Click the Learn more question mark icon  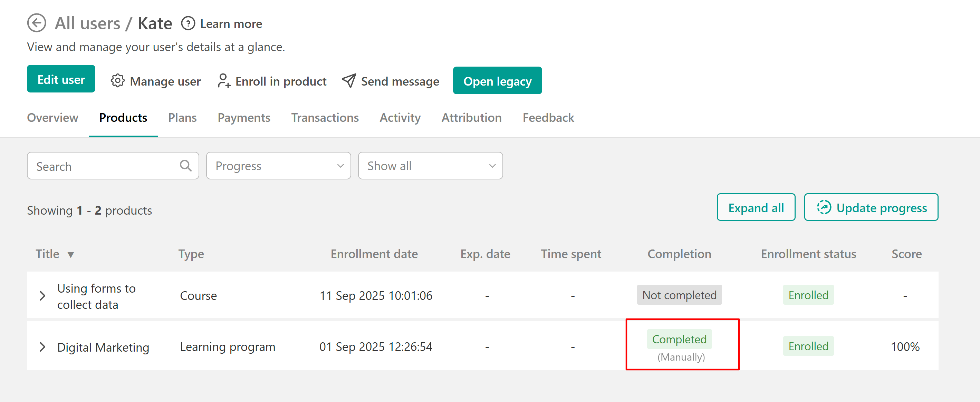(x=188, y=23)
